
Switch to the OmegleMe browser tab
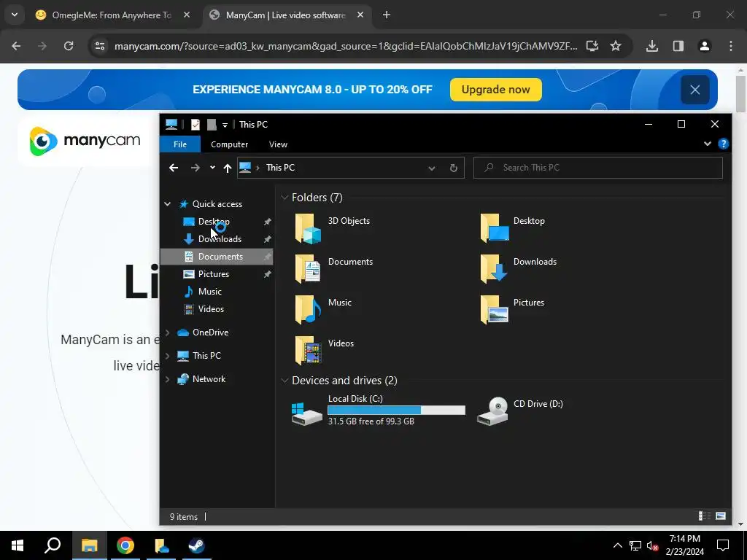click(x=111, y=15)
